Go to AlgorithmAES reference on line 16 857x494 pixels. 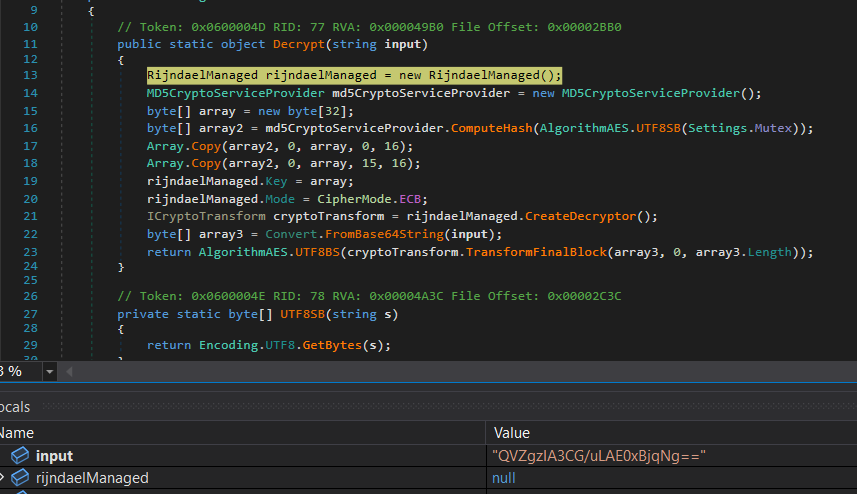584,128
